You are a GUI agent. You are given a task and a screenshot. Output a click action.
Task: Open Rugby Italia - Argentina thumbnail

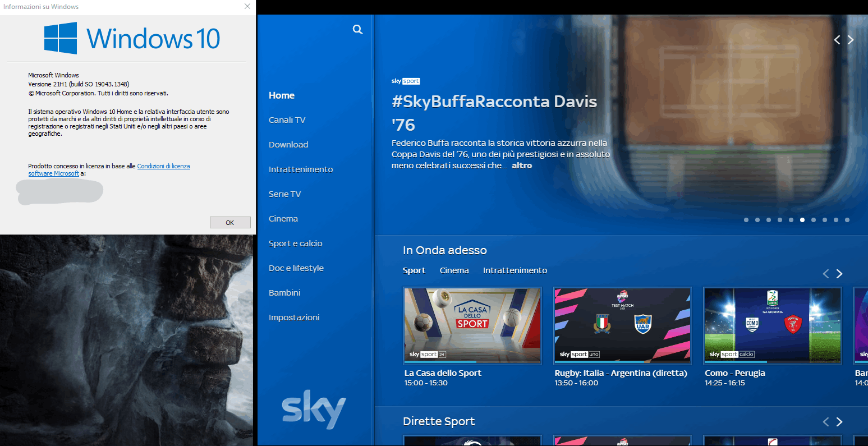(623, 325)
